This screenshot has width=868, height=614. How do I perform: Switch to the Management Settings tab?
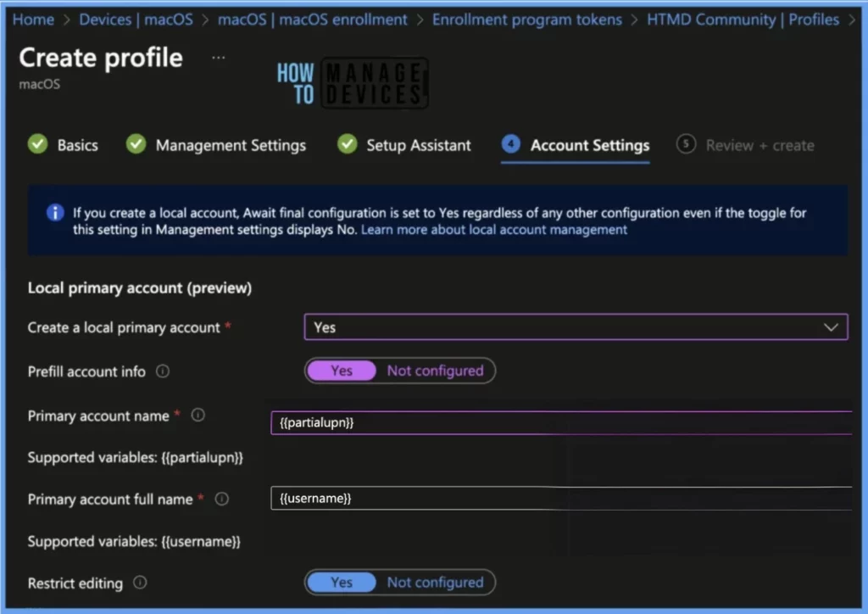click(x=230, y=145)
